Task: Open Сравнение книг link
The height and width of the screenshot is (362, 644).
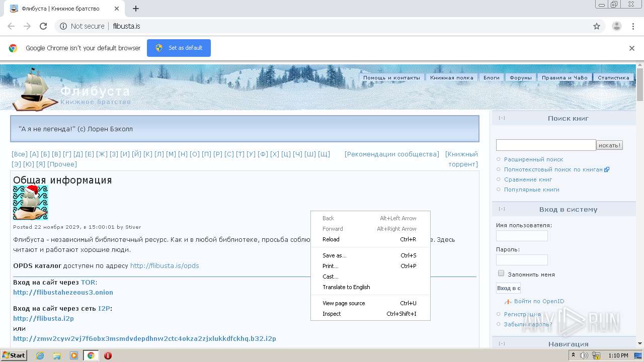Action: point(528,179)
